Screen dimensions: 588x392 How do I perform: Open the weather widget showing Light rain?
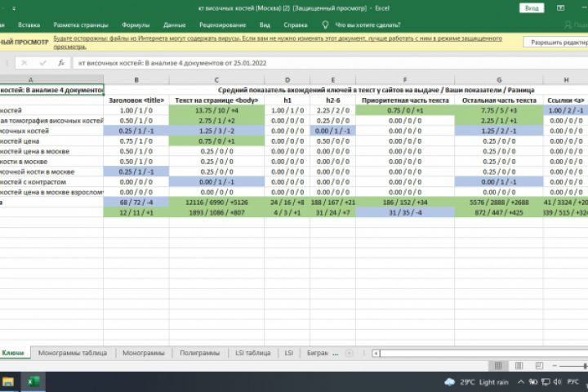[x=476, y=382]
